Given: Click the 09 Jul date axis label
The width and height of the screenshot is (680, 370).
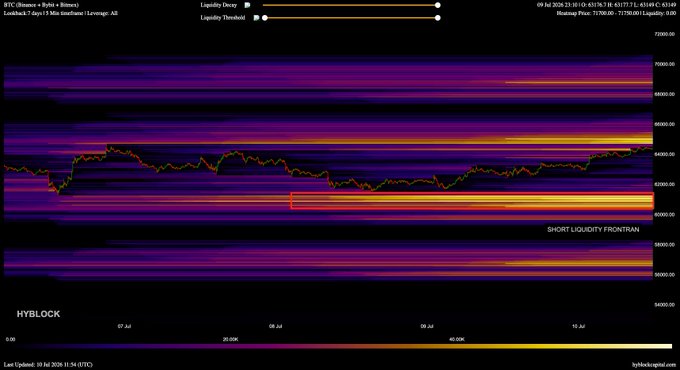Looking at the screenshot, I should [427, 326].
